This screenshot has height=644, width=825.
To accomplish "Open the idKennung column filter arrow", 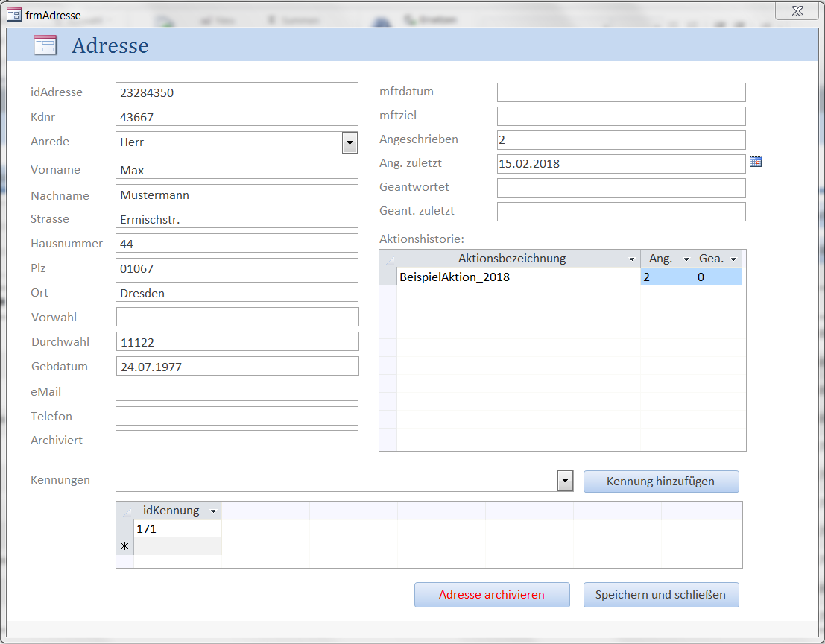I will tap(213, 511).
